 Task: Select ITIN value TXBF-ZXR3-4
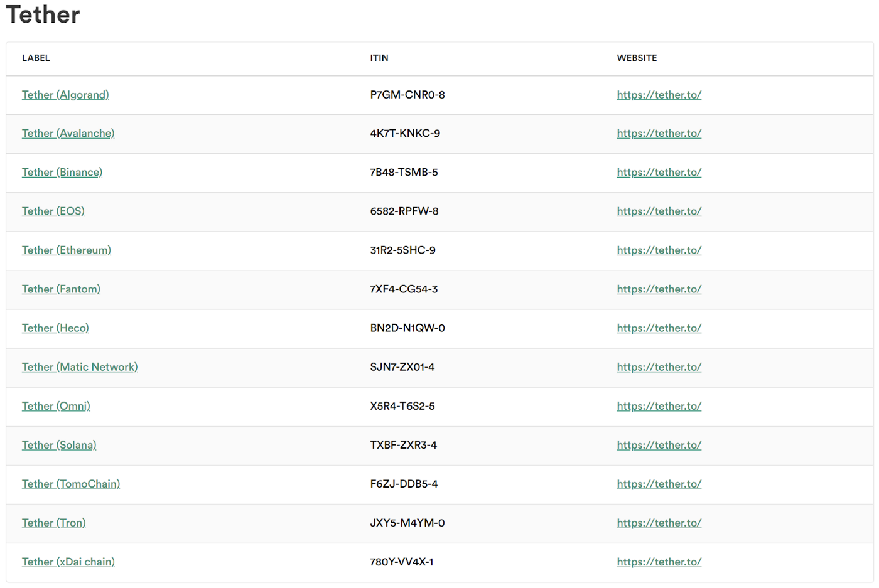[x=404, y=445]
